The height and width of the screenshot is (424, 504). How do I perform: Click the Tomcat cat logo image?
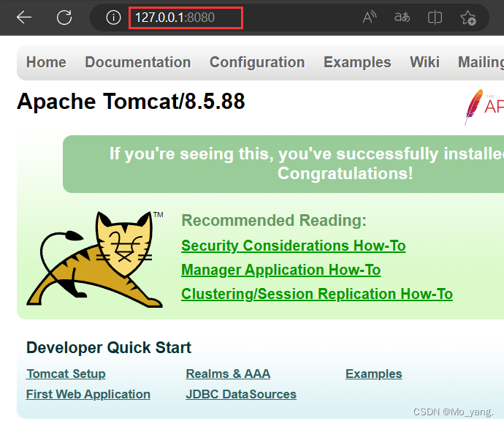click(95, 259)
